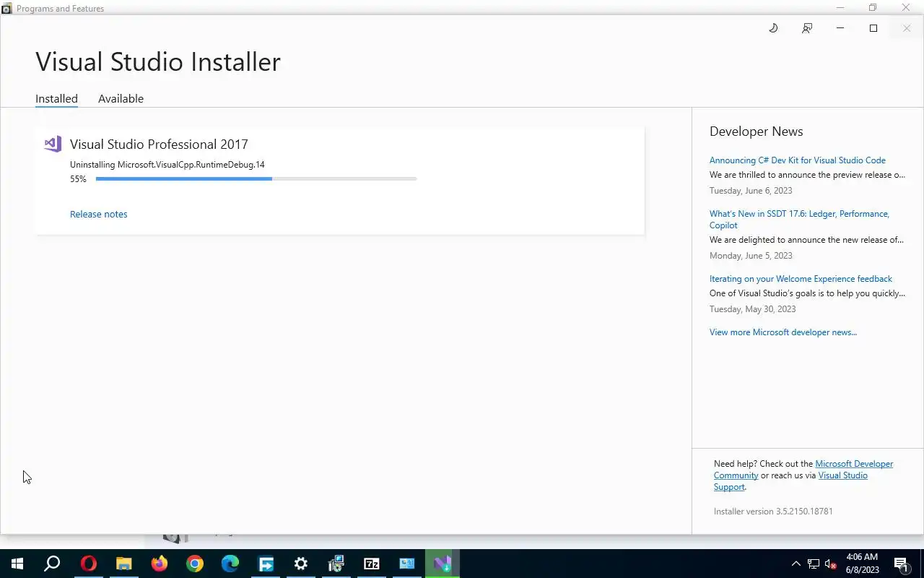Screen dimensions: 924x578
Task: Open What's New in SSDT 17.6 article
Action: coord(799,220)
